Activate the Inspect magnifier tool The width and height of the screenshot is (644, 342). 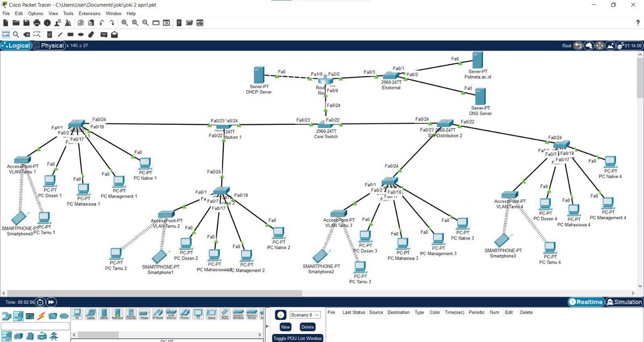16,34
